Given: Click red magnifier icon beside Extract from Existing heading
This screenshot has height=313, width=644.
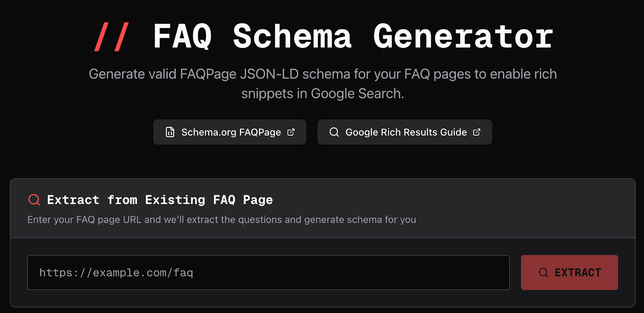Looking at the screenshot, I should [x=34, y=200].
